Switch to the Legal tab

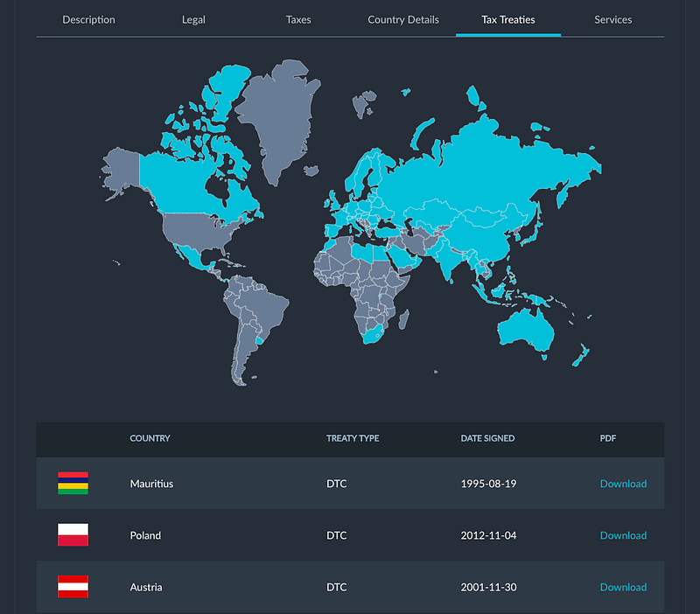point(193,19)
